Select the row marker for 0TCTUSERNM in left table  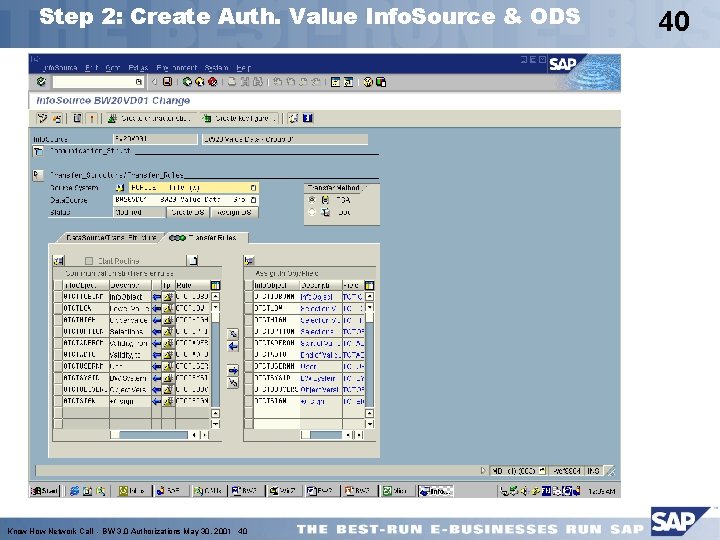click(x=58, y=366)
